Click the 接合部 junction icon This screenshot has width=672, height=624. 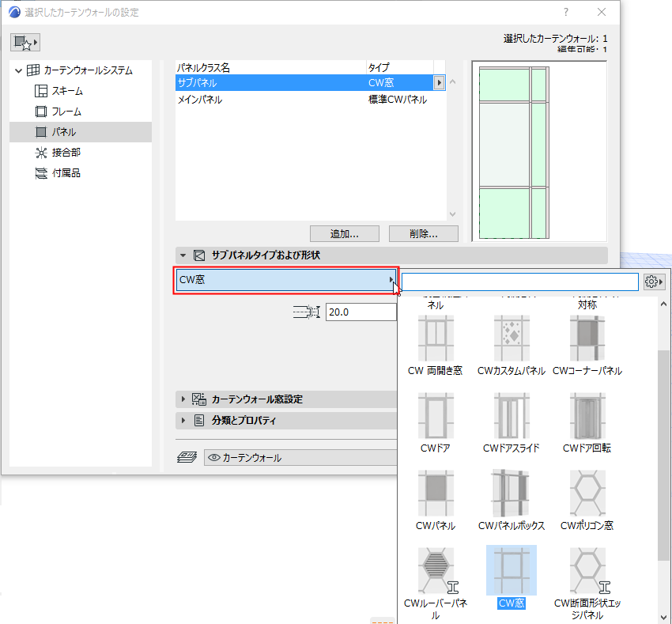(41, 153)
